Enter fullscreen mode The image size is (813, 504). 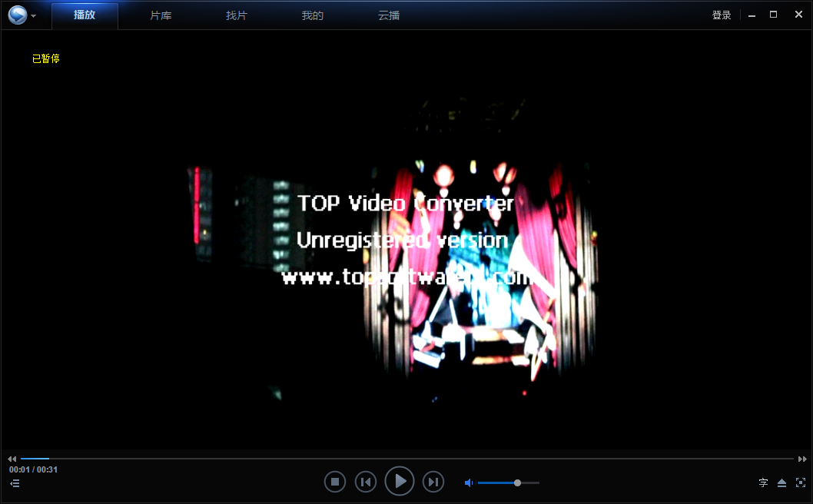(801, 482)
